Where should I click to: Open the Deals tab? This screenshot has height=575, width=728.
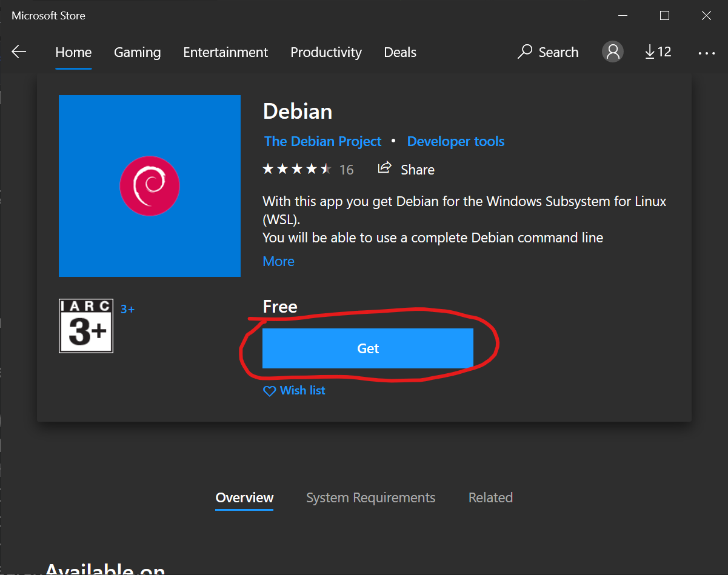[400, 52]
